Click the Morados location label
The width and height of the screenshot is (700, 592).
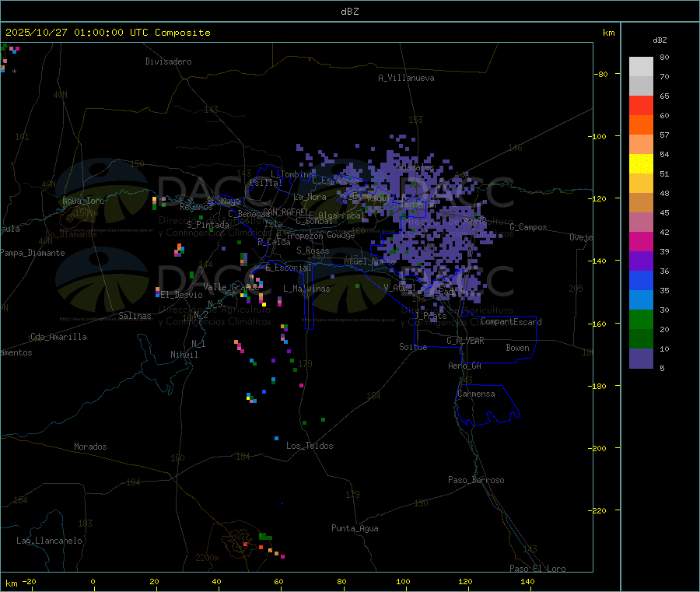point(90,447)
